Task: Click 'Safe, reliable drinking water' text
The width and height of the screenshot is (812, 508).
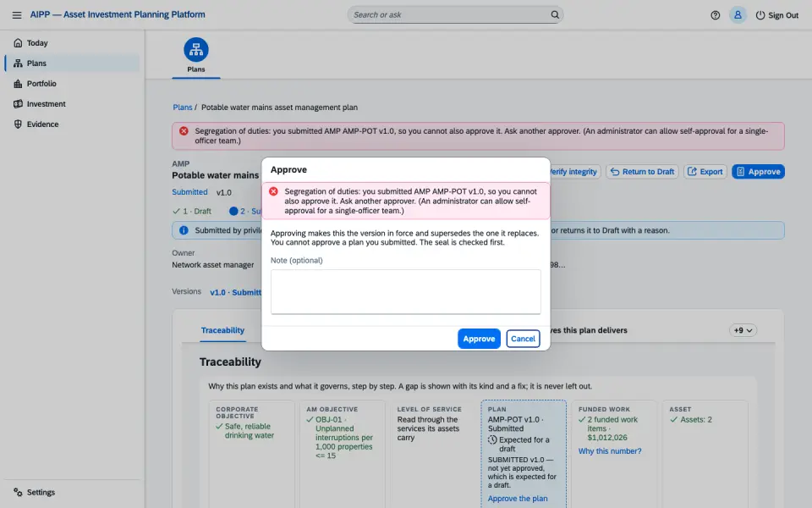Action: point(249,431)
